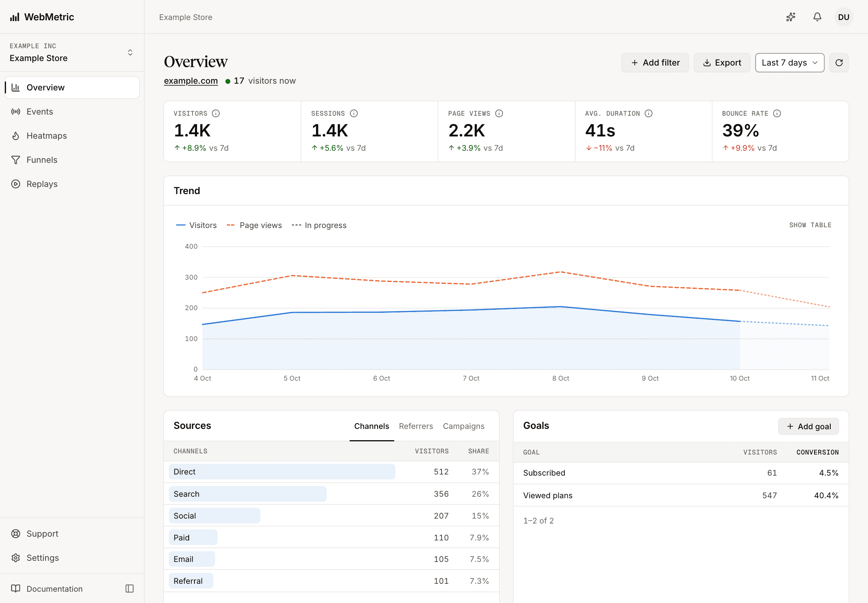
Task: Sort goals by the Conversion column header
Action: [817, 452]
